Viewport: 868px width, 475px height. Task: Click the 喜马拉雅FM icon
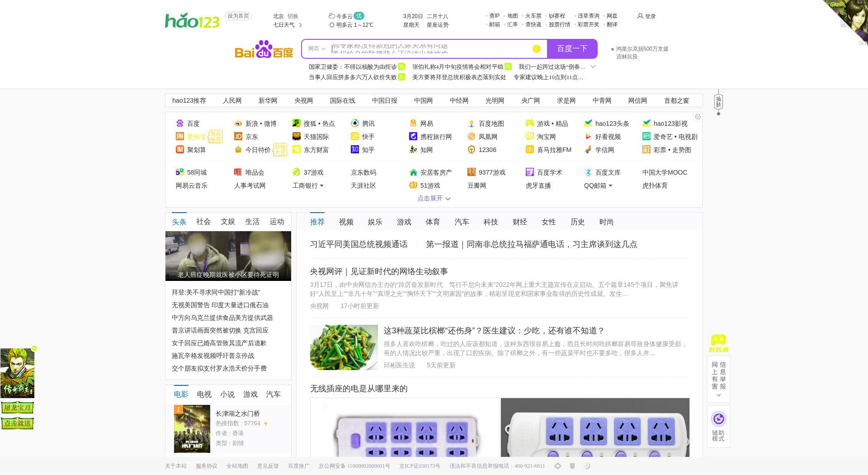point(530,149)
